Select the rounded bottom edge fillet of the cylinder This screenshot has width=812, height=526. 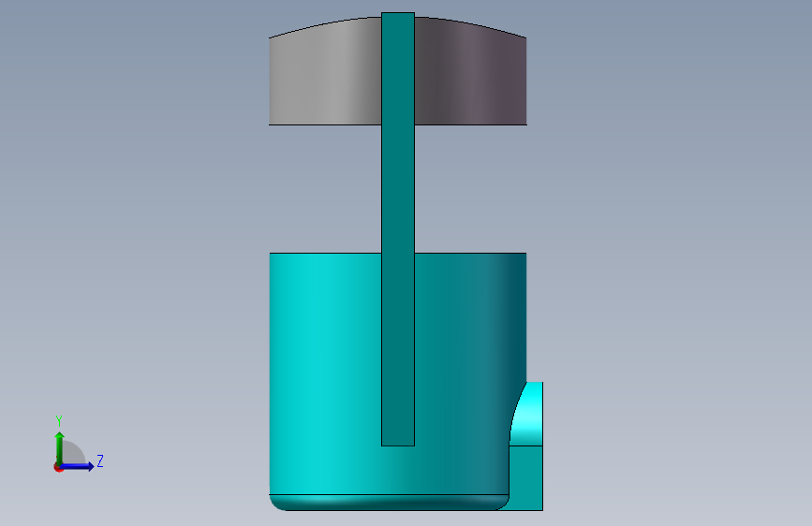tap(389, 503)
